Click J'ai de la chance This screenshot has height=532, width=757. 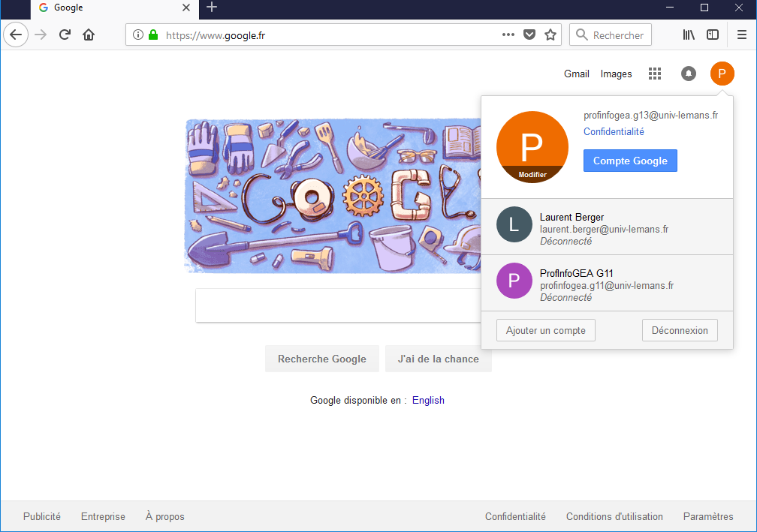[x=439, y=359]
